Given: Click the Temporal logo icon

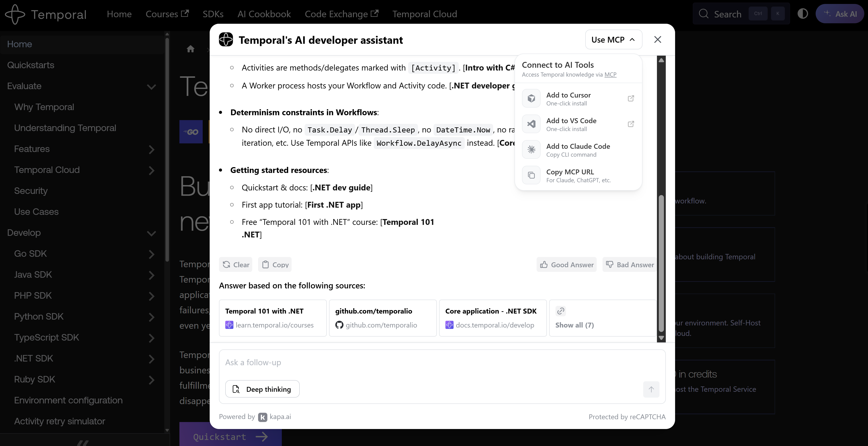Looking at the screenshot, I should [x=15, y=14].
